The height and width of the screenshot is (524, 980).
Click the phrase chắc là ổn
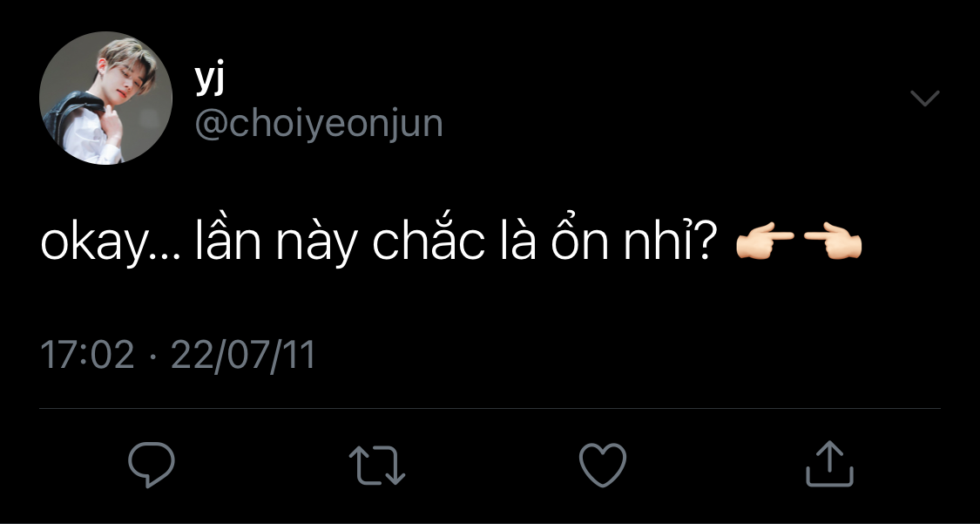490,242
